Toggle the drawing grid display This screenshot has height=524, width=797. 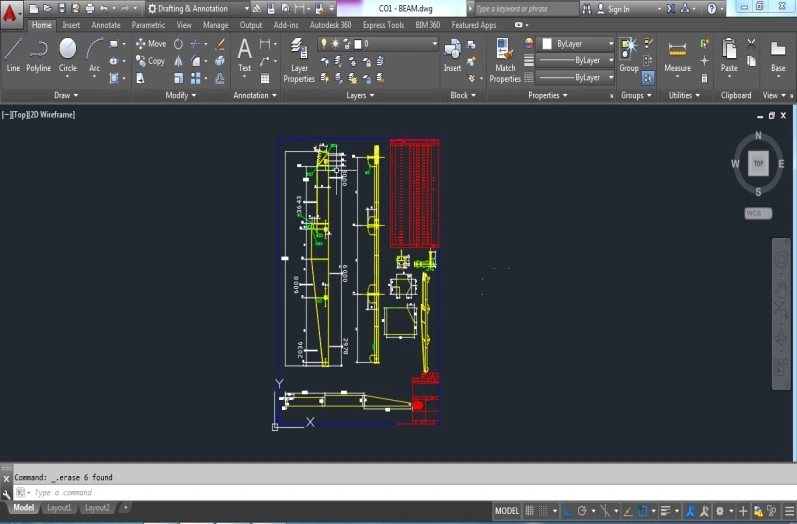[529, 511]
